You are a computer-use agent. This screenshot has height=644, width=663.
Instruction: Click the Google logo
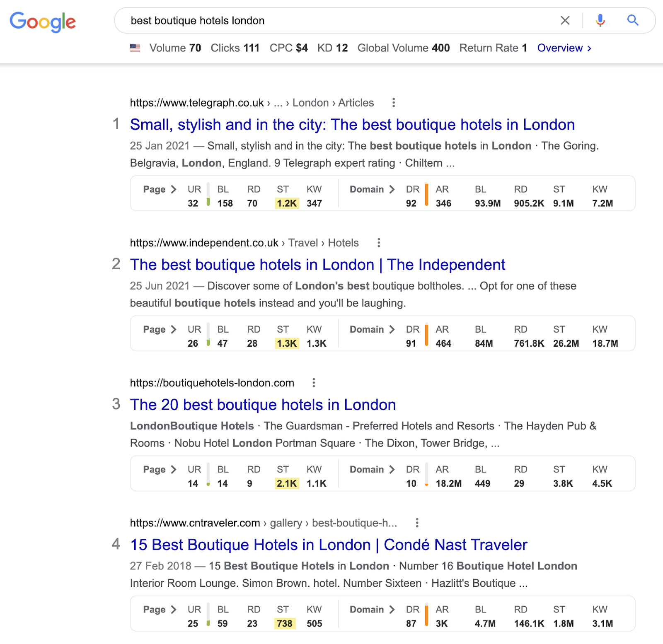[43, 22]
